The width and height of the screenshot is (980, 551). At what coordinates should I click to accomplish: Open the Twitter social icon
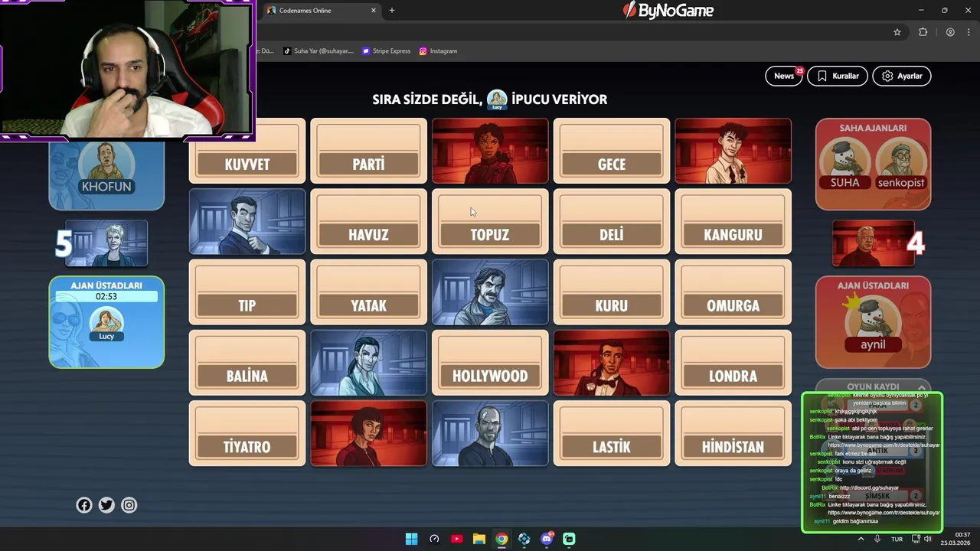106,505
